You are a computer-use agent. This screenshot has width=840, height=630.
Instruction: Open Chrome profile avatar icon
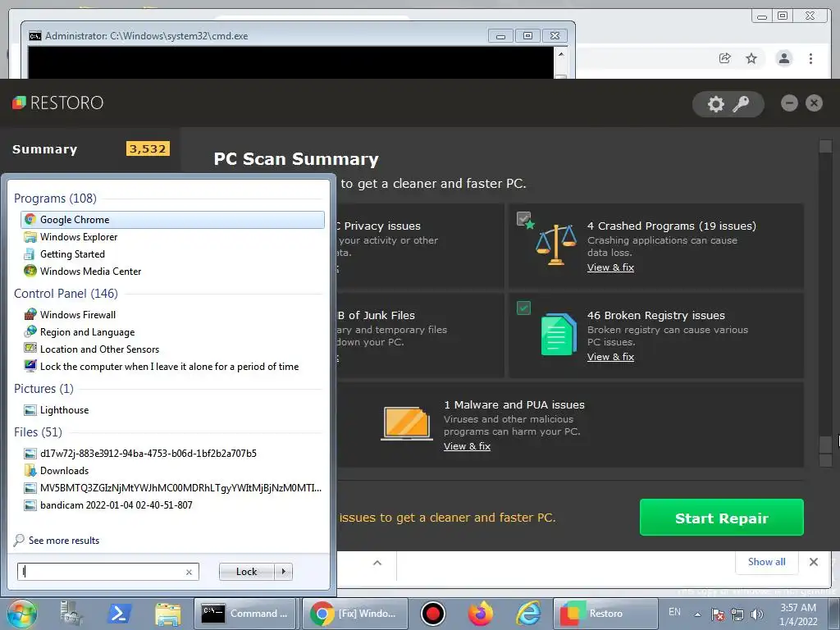[783, 58]
